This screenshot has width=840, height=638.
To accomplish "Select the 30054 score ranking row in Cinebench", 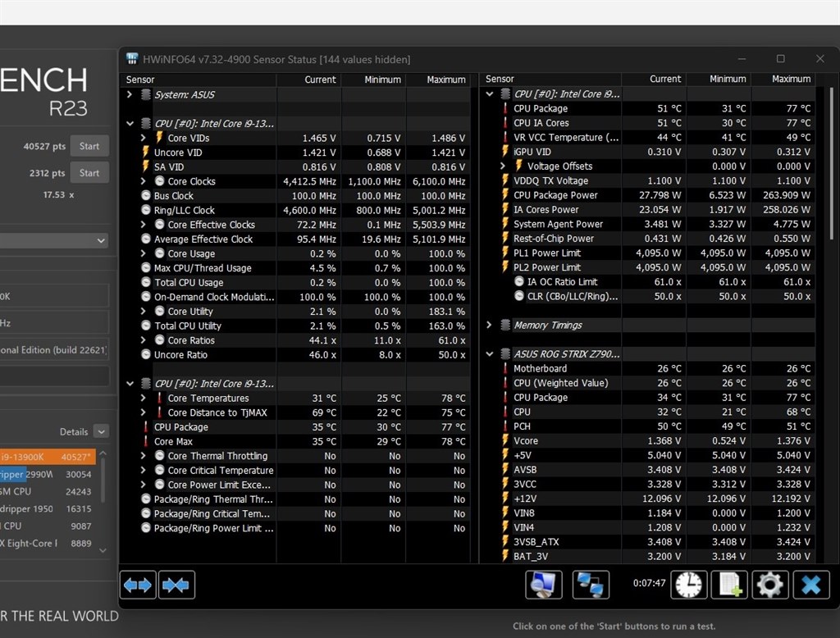I will [48, 475].
